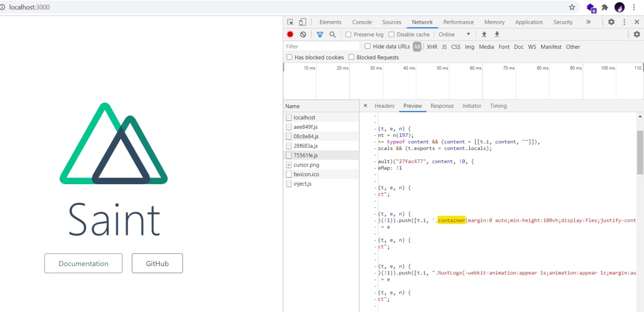This screenshot has width=644, height=312.
Task: Filter requests by Doc
Action: 519,47
